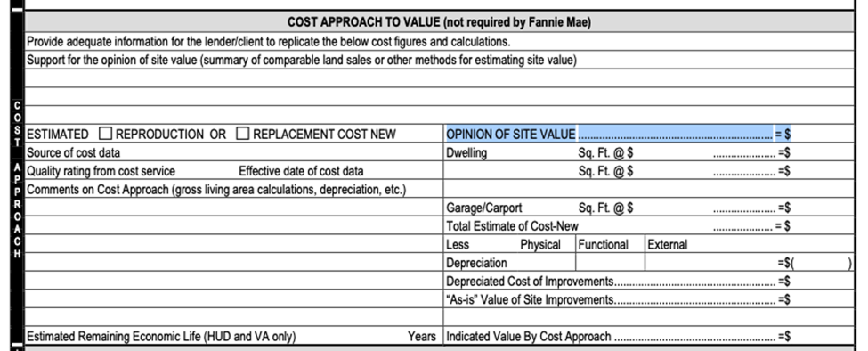Click 'Comments on Cost Approach' label
The height and width of the screenshot is (351, 868).
(216, 190)
